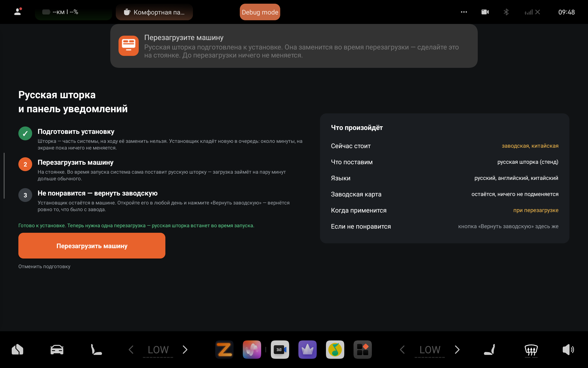This screenshot has width=588, height=368.
Task: Toggle the windshield defrost icon
Action: (x=531, y=351)
